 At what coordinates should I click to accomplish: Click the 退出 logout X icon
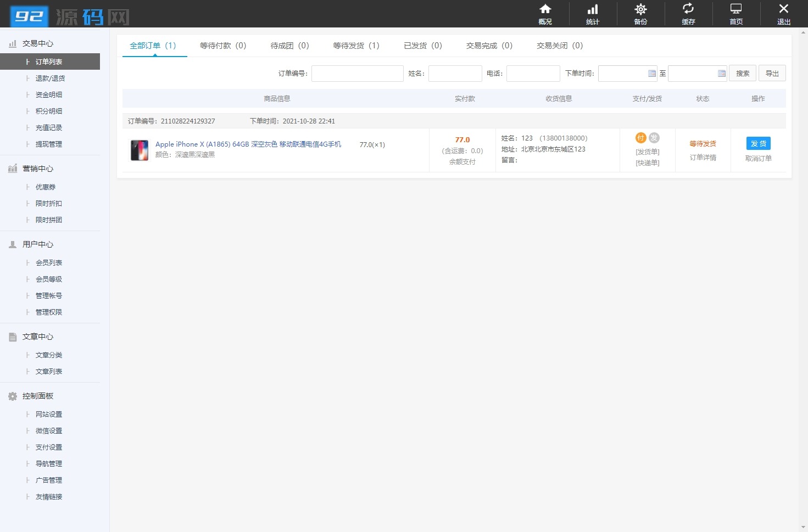click(784, 9)
